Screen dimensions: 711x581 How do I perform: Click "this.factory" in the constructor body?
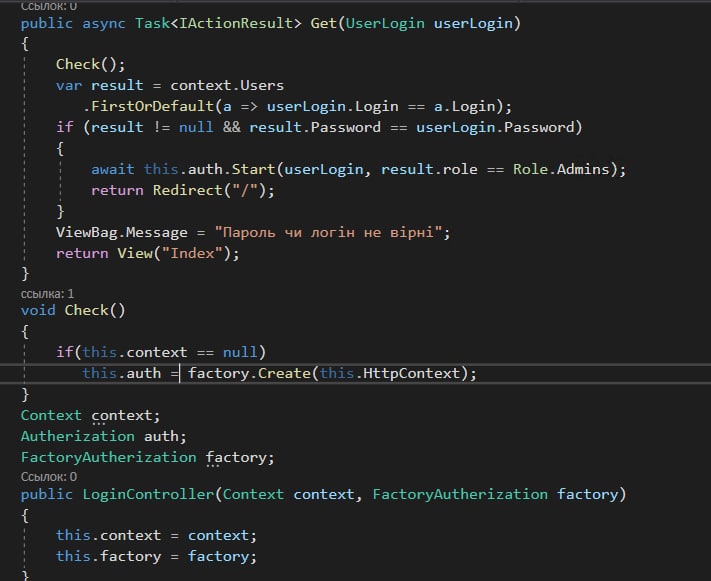pos(108,556)
